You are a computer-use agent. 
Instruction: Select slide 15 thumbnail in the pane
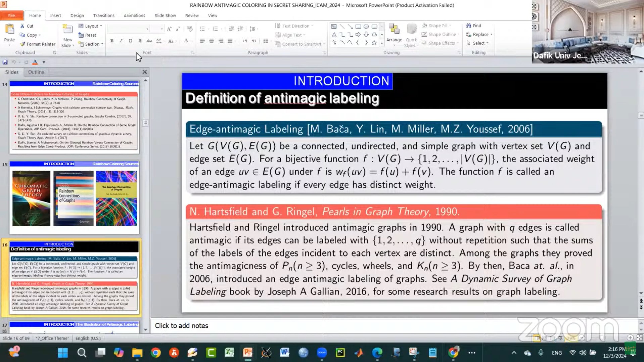click(74, 198)
